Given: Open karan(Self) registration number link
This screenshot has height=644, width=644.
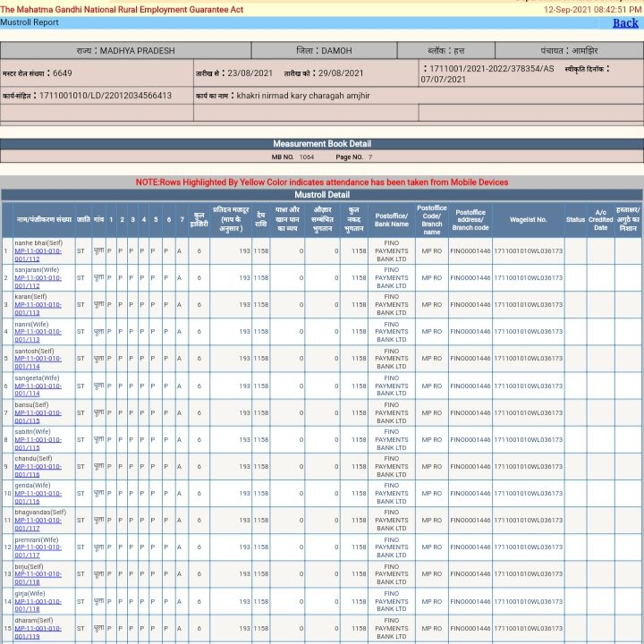Looking at the screenshot, I should point(38,309).
